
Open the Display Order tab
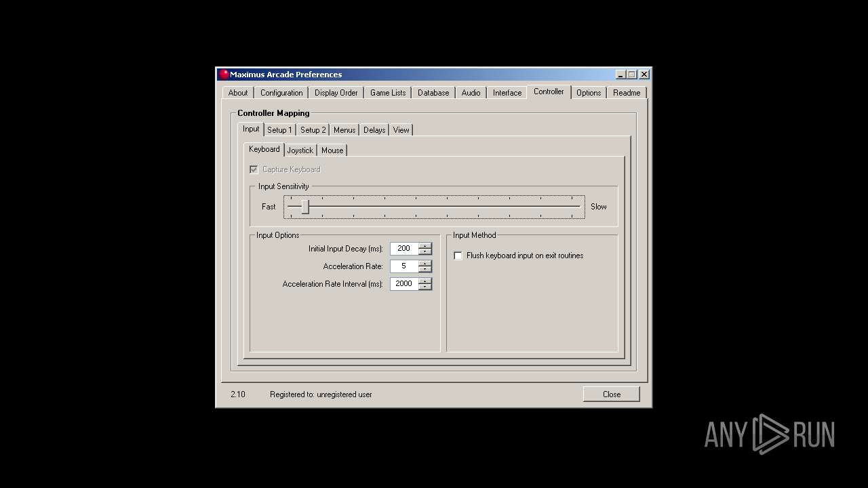[336, 93]
